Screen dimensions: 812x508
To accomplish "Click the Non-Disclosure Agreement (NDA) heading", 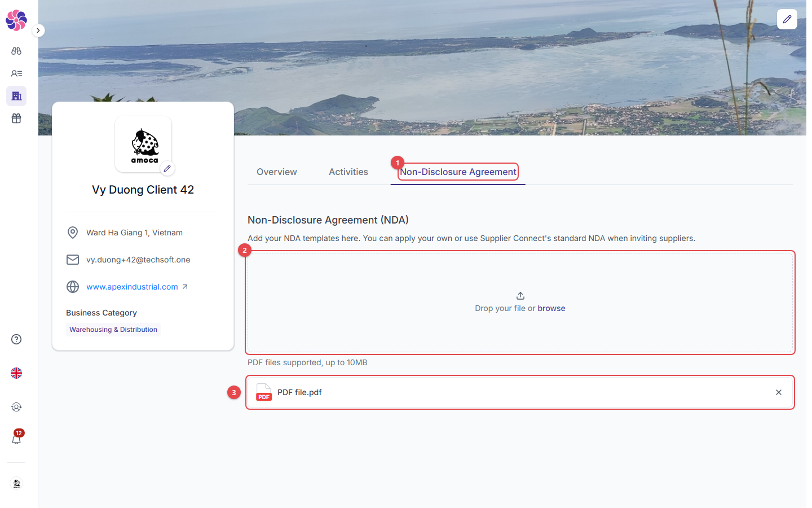I will [328, 220].
